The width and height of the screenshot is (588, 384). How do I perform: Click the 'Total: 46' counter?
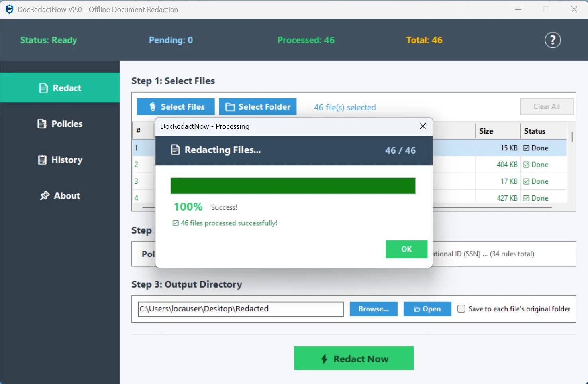point(424,40)
